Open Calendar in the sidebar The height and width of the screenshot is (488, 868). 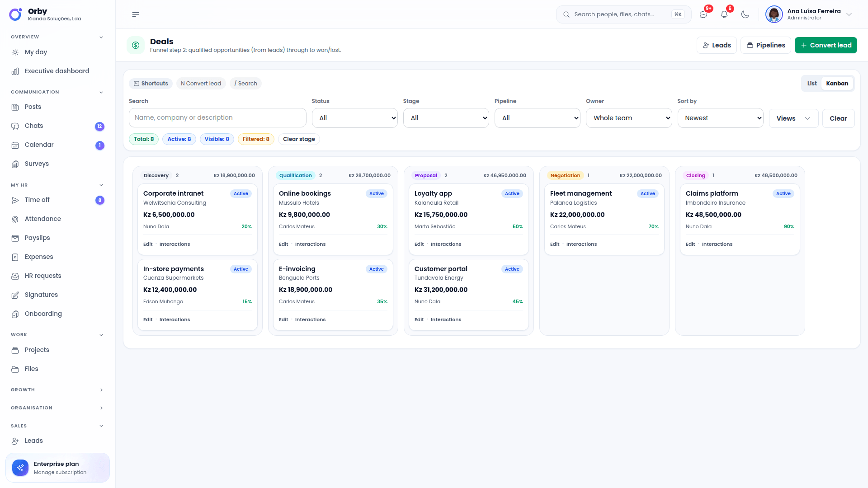58,145
